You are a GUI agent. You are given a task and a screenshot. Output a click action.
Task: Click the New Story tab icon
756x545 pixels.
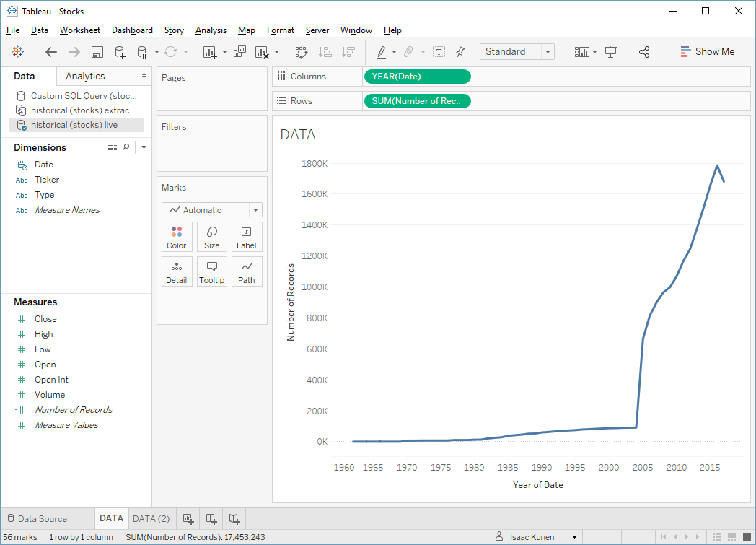point(234,518)
